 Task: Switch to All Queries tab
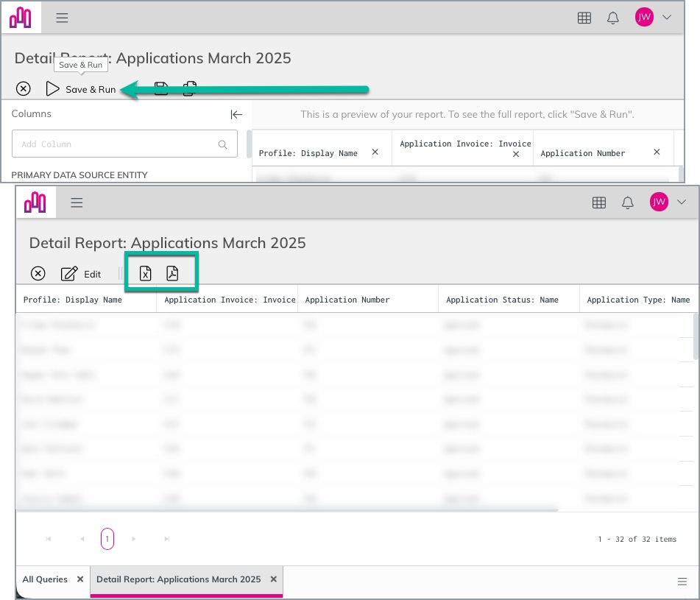point(45,579)
